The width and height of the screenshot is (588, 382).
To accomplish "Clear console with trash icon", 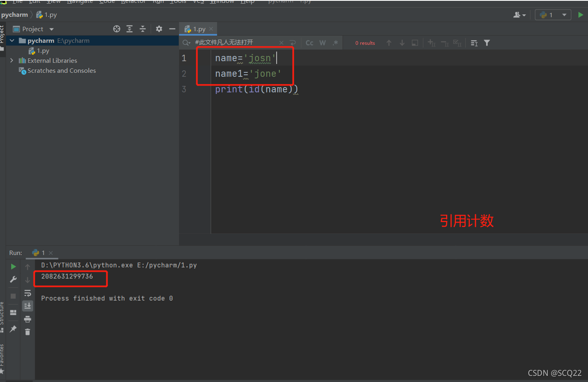I will [27, 332].
